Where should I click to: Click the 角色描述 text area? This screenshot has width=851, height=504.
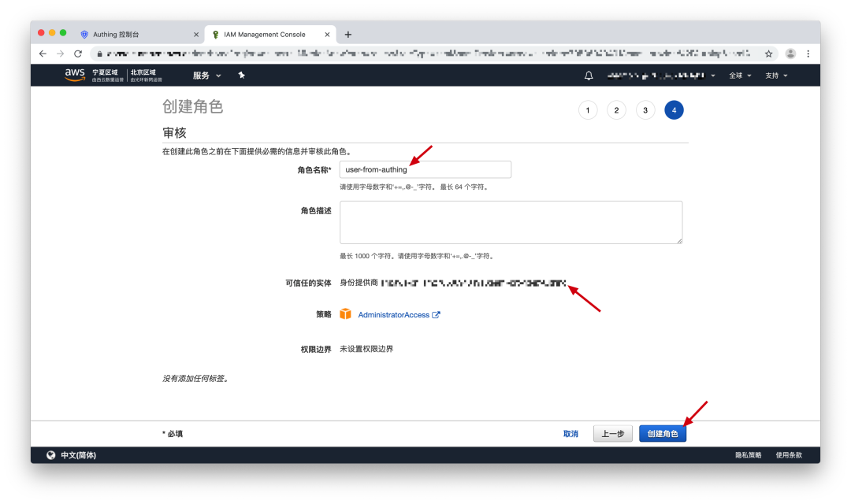[x=511, y=222]
